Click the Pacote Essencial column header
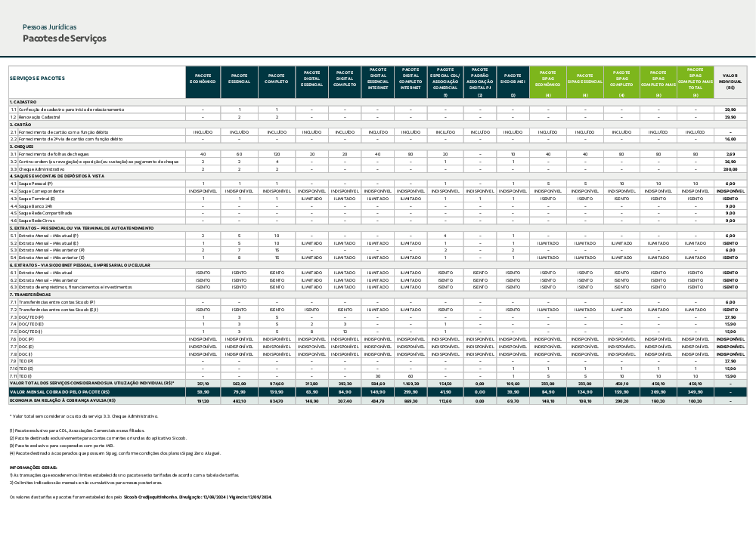The image size is (756, 534). tap(239, 79)
